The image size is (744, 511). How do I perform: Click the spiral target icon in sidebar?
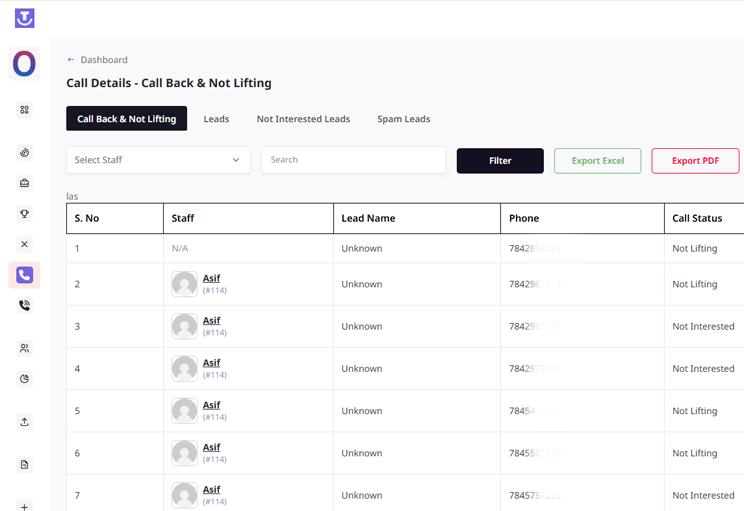[x=25, y=153]
